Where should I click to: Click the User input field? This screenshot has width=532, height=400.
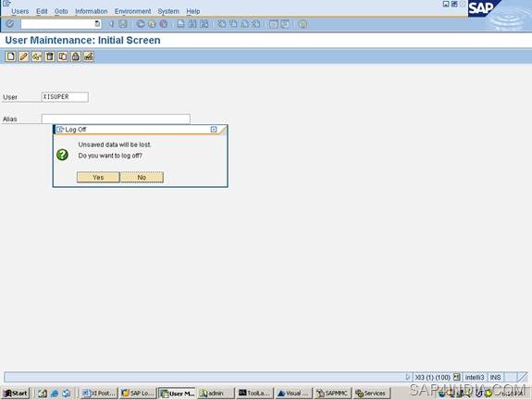point(65,97)
